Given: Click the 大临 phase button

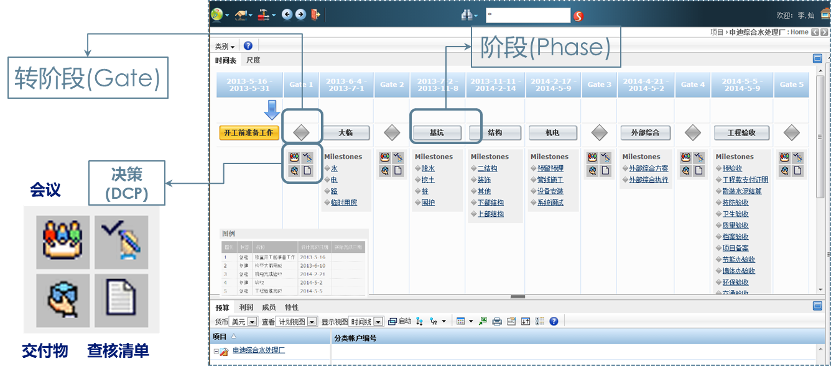Looking at the screenshot, I should [x=345, y=133].
